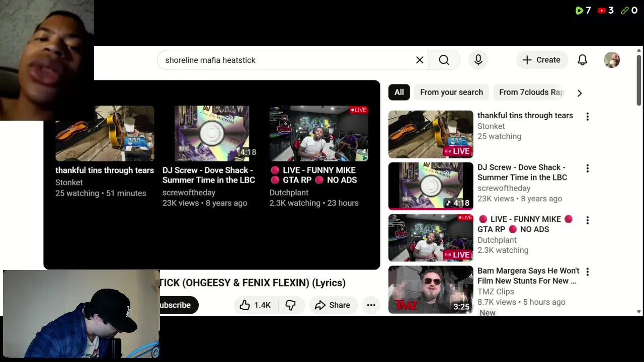Click the 1.4K likes count

click(262, 305)
